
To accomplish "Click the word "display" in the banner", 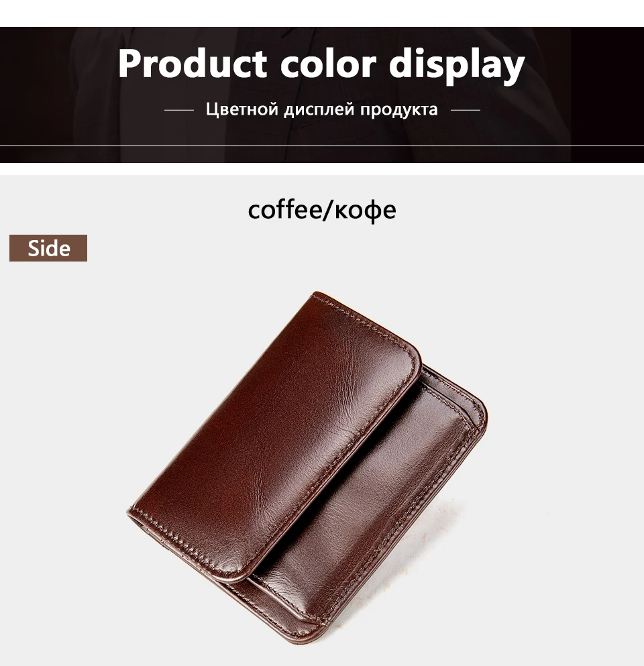I will coord(457,65).
